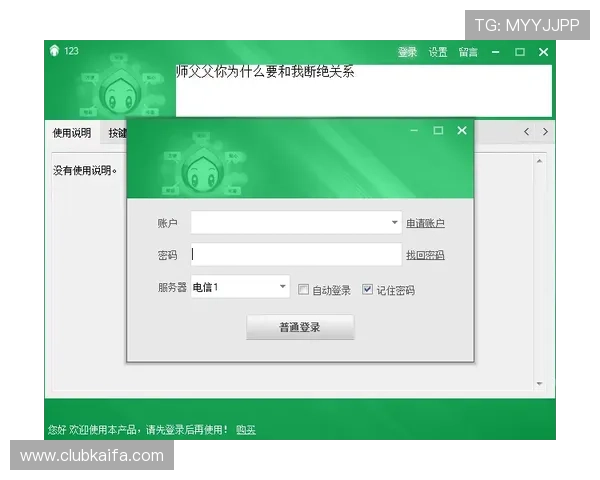
Task: Open 留言 in main window title bar
Action: (x=468, y=52)
